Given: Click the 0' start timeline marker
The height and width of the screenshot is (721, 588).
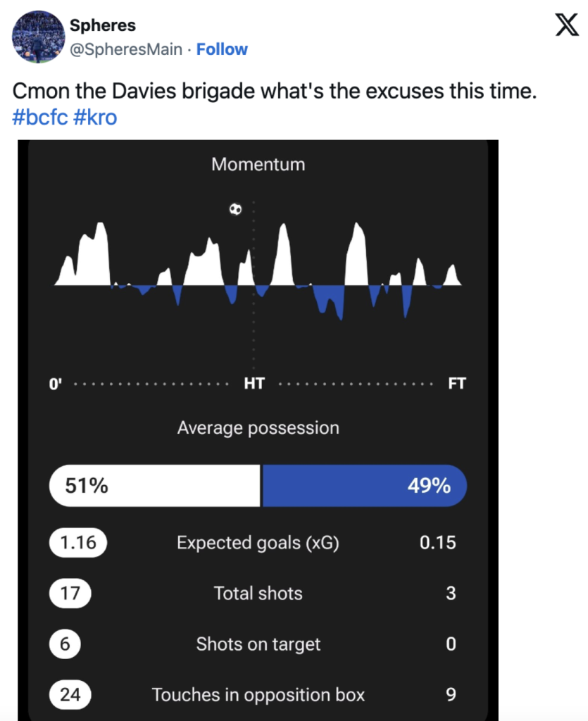Looking at the screenshot, I should click(x=56, y=384).
